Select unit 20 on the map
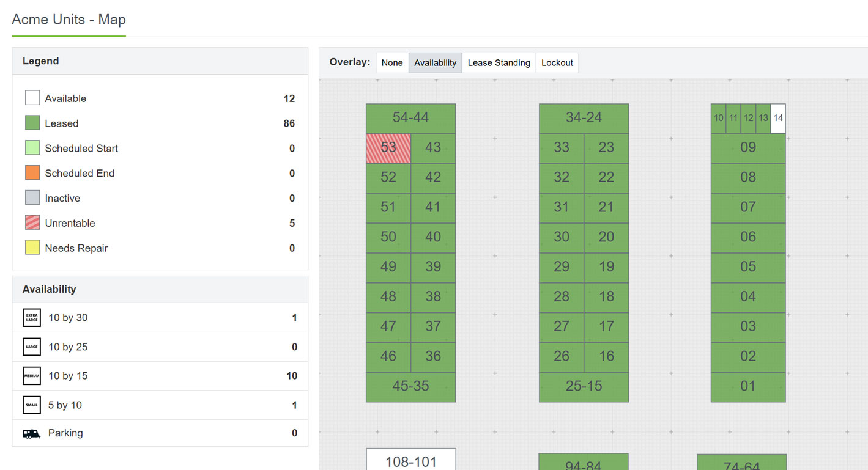 click(x=606, y=238)
